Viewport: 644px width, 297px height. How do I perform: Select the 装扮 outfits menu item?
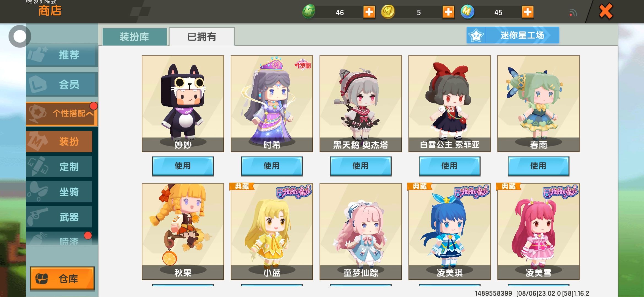point(59,141)
